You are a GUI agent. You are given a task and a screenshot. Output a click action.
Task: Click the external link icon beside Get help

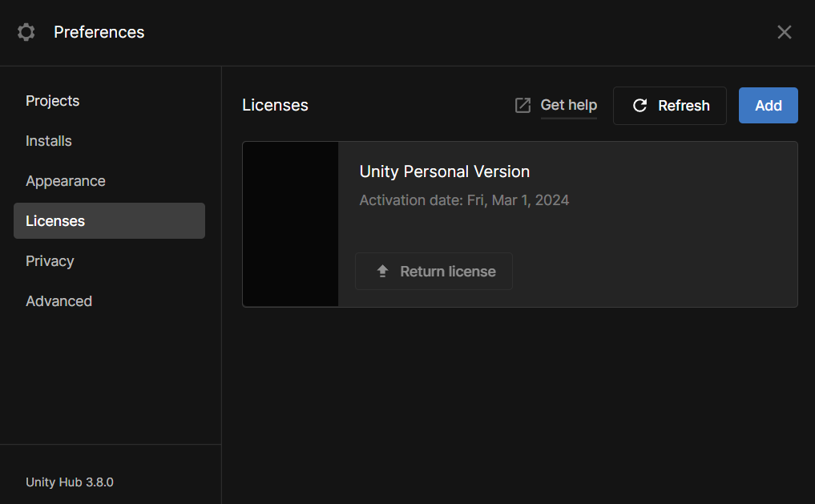(522, 106)
